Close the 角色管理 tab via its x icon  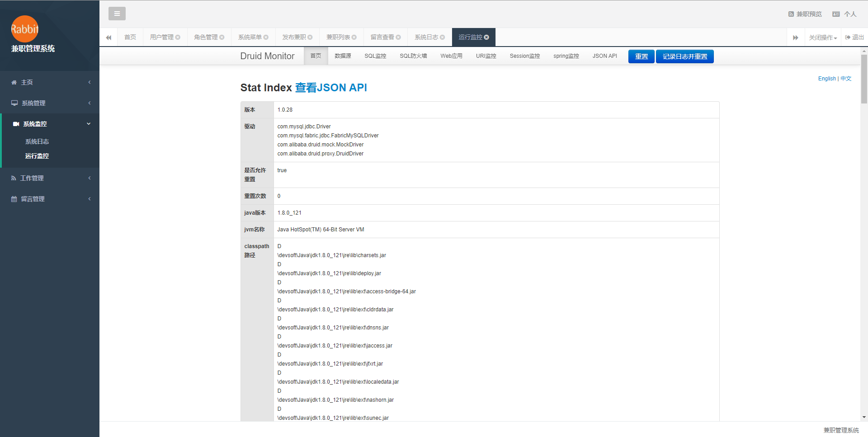222,37
